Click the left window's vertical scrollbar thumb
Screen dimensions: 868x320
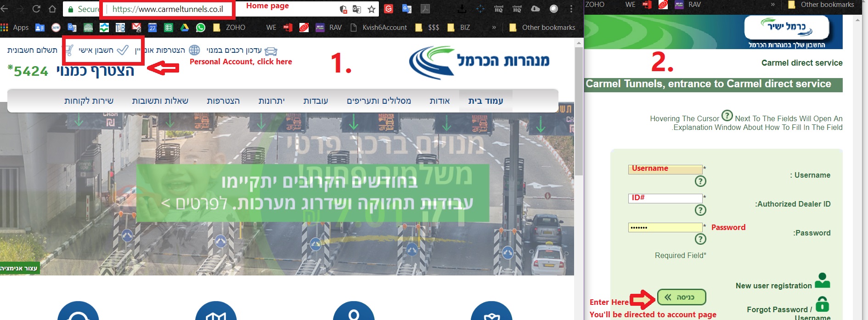(x=579, y=111)
